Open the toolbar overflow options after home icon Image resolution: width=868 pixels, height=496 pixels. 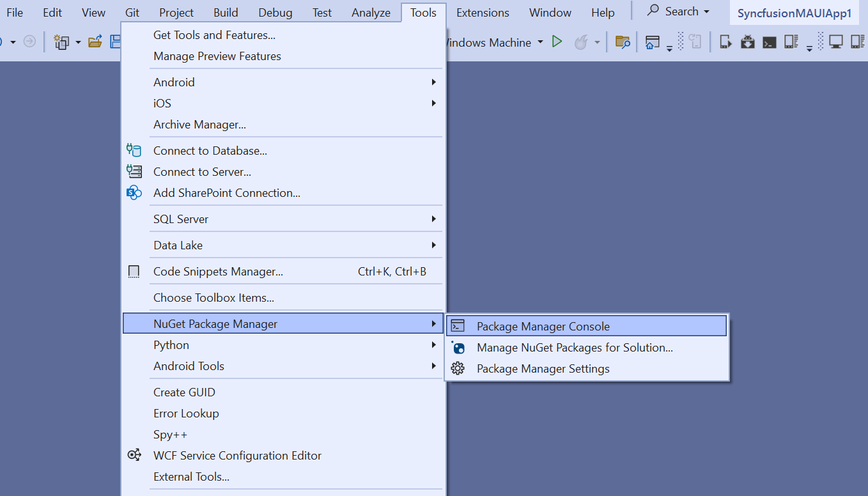669,47
